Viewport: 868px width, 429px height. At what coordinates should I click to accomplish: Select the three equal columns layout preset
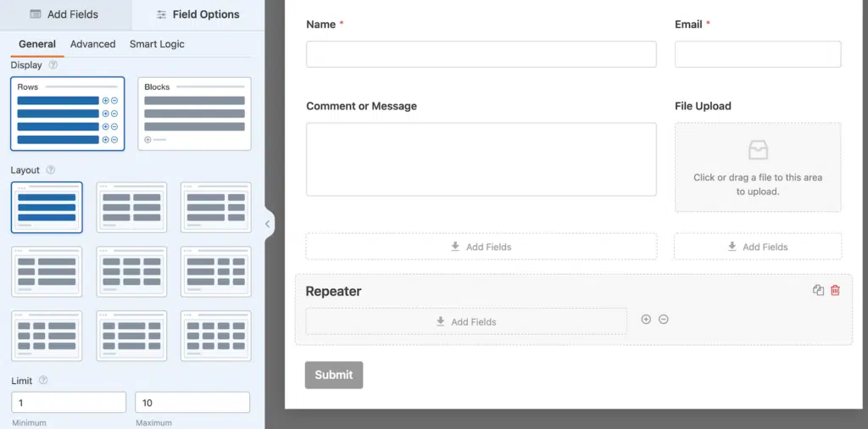(x=131, y=272)
